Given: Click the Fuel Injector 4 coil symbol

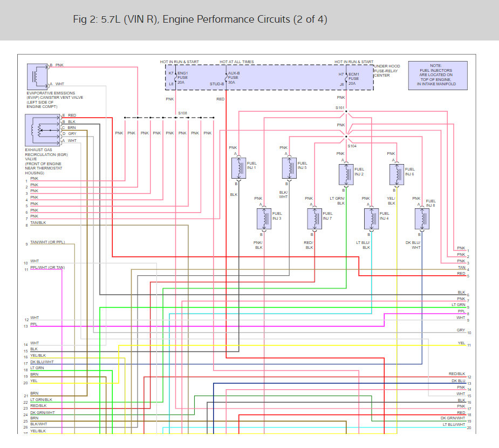Looking at the screenshot, I should coord(371,219).
